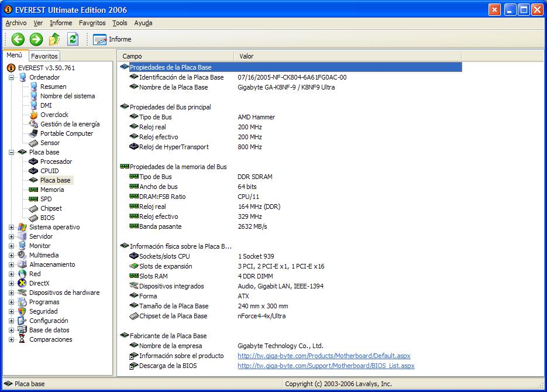
Task: Select the Nombre de la empresa row
Action: coord(291,346)
